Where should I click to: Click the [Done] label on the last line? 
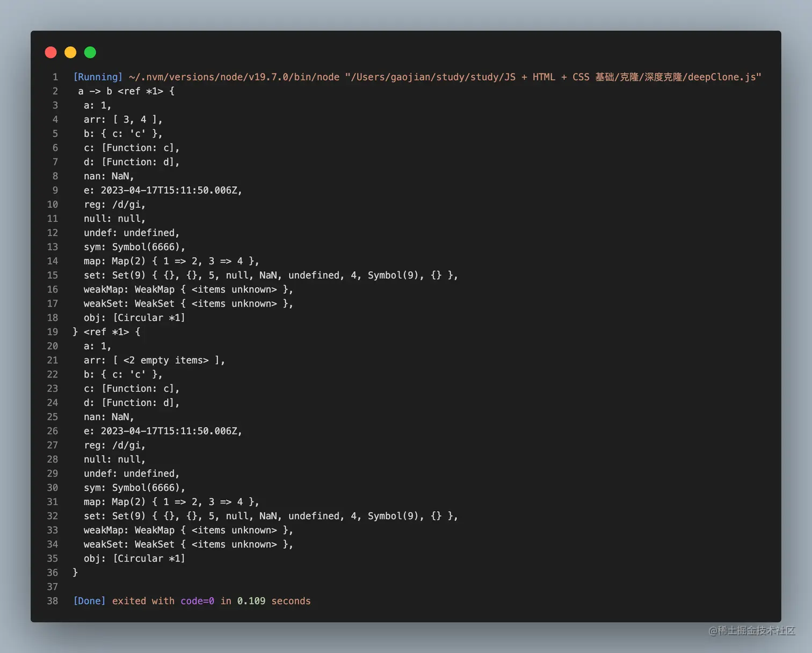click(89, 601)
